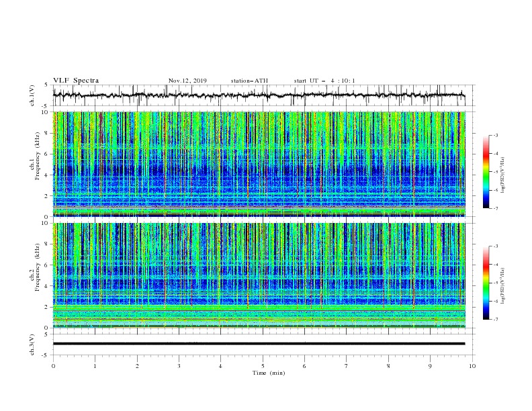Screen dimensions: 532x411
Task: Click the lower 'log(PSD)(V²/Hz)' colorbar label
Action: (503, 285)
